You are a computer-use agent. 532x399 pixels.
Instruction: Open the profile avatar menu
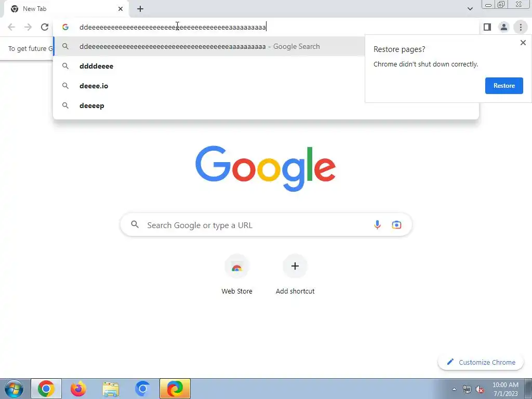504,27
